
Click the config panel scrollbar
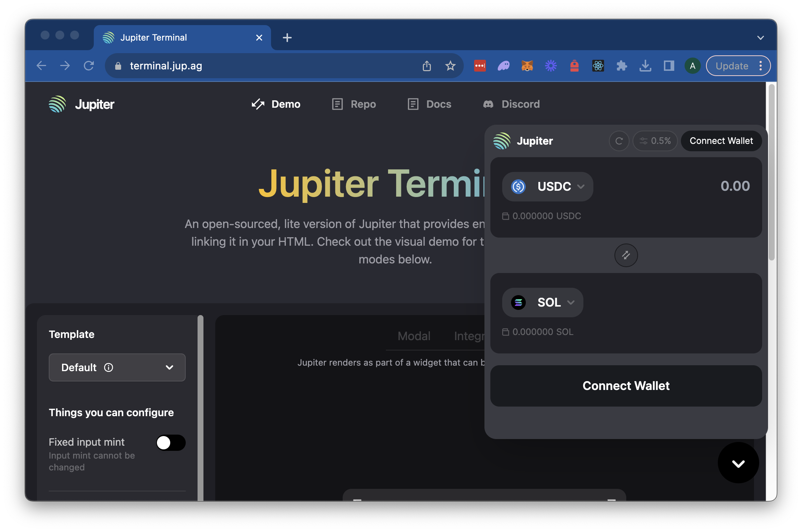click(200, 408)
